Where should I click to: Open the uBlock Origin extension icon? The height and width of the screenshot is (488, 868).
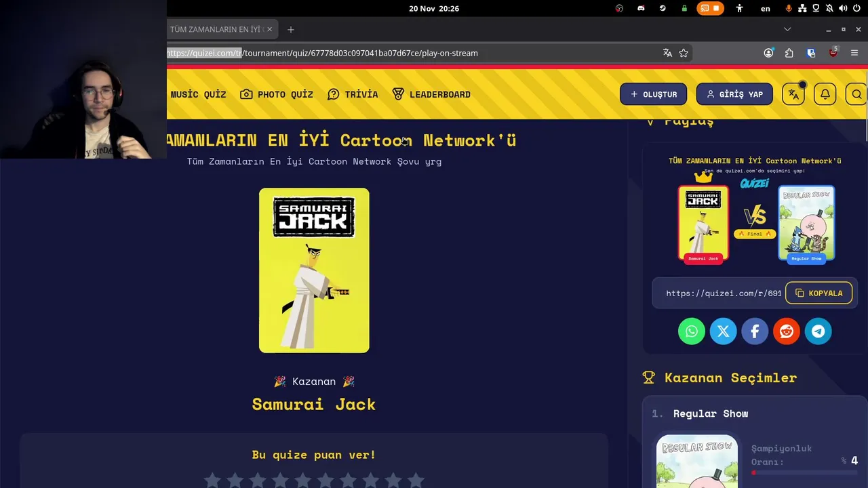pos(833,53)
